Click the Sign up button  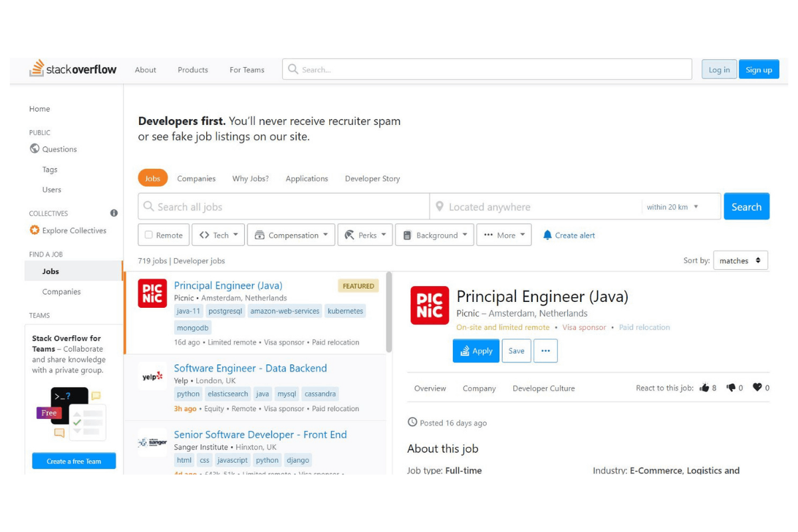point(758,70)
